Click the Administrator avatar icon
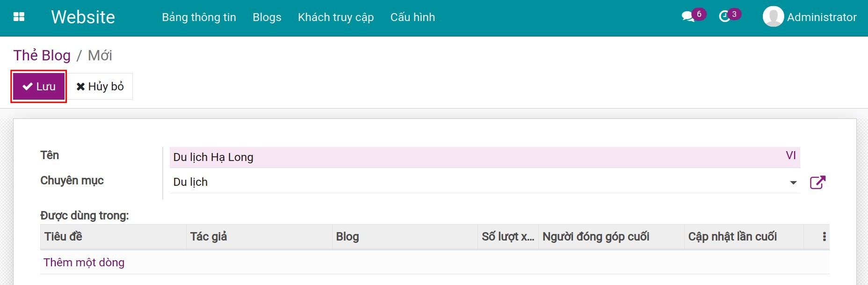Image resolution: width=868 pixels, height=285 pixels. click(773, 17)
